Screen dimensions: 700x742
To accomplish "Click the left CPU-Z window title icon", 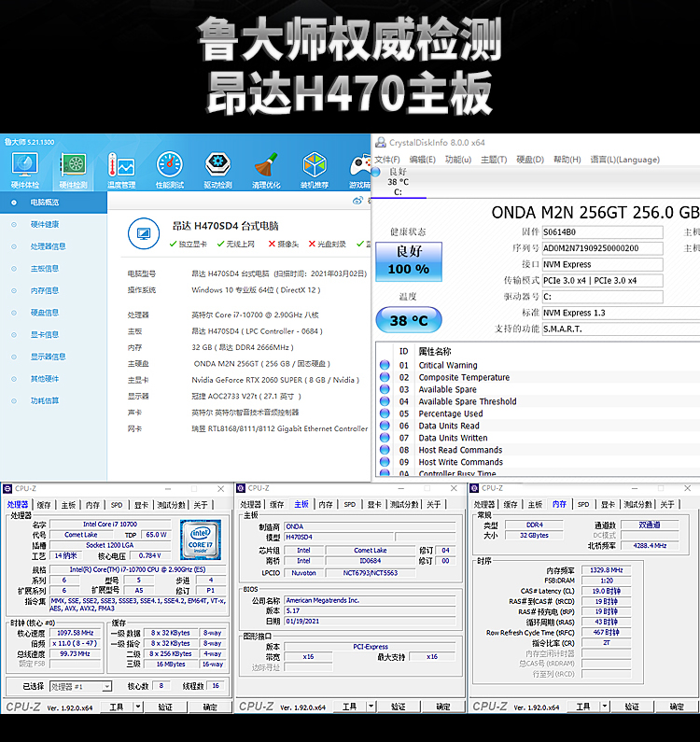I will (7, 488).
